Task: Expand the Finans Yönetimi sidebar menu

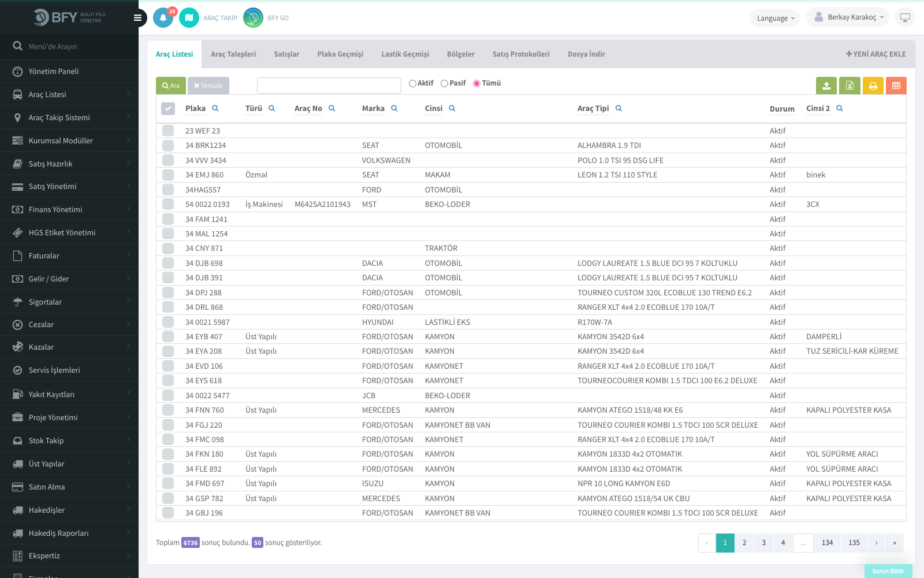Action: coord(69,209)
